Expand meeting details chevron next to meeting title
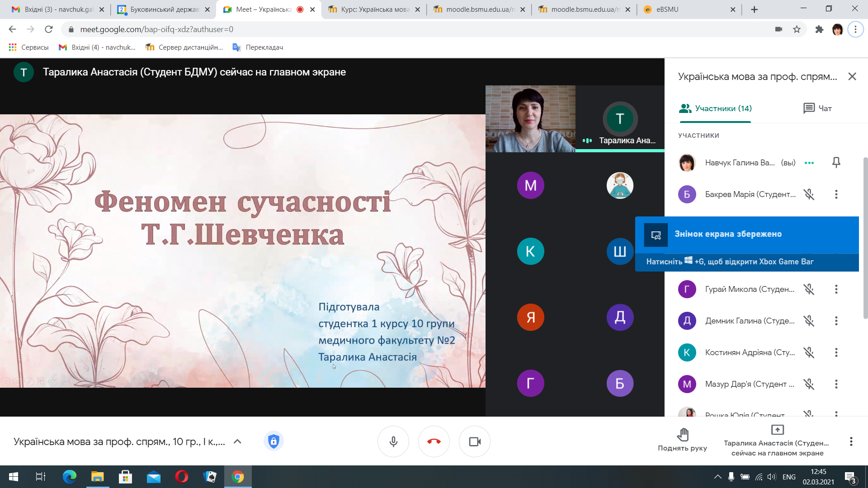Image resolution: width=868 pixels, height=488 pixels. (237, 441)
